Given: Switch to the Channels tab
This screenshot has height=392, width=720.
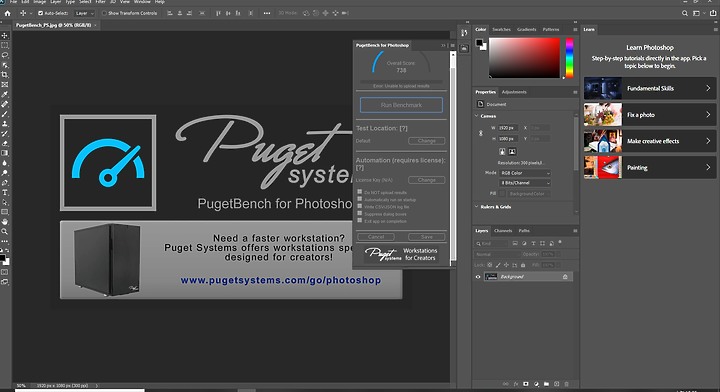Looking at the screenshot, I should pyautogui.click(x=503, y=230).
